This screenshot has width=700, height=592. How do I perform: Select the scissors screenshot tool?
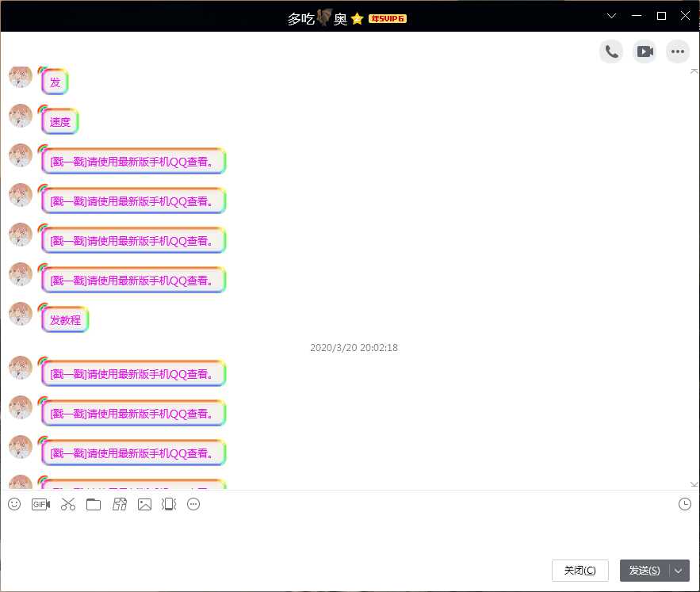[68, 505]
